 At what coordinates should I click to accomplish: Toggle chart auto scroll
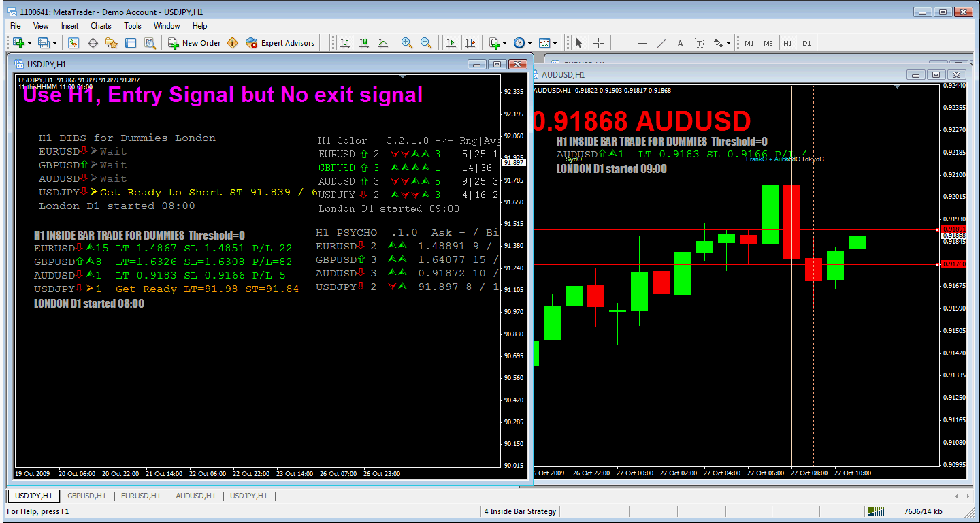tap(451, 43)
